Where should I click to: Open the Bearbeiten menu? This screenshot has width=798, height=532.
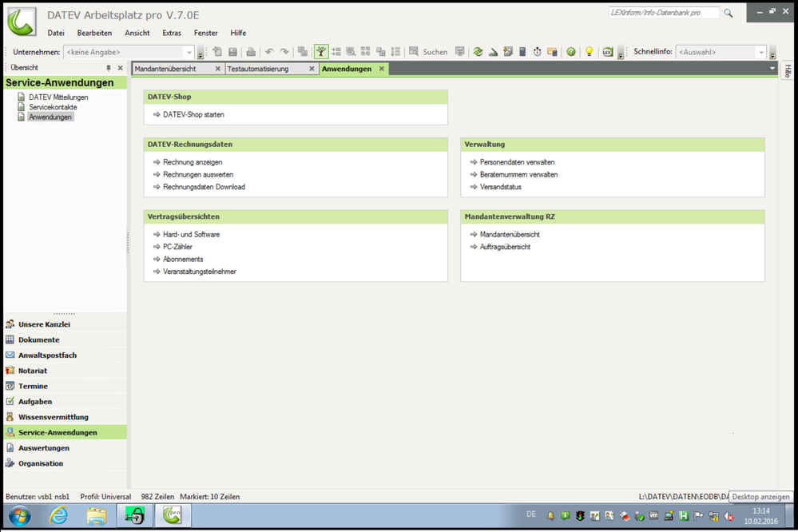tap(95, 33)
